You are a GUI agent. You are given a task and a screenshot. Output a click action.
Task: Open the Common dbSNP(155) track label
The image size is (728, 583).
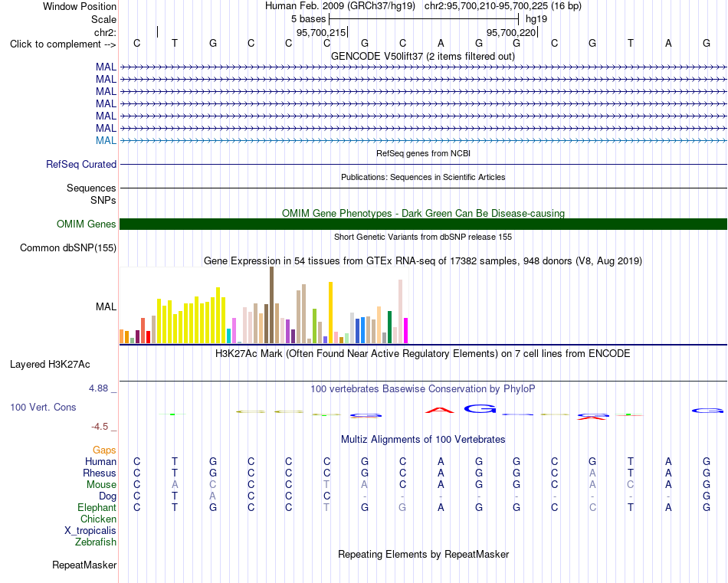pyautogui.click(x=68, y=248)
